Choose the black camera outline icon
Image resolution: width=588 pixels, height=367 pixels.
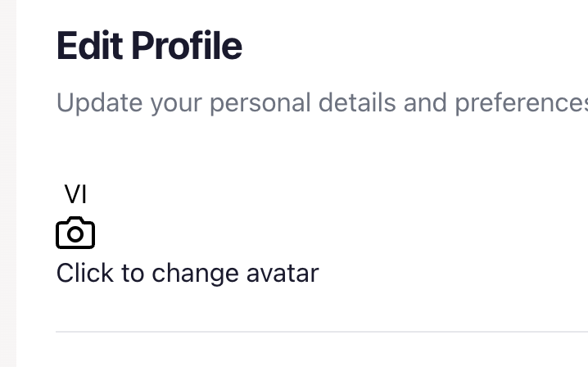tap(75, 233)
